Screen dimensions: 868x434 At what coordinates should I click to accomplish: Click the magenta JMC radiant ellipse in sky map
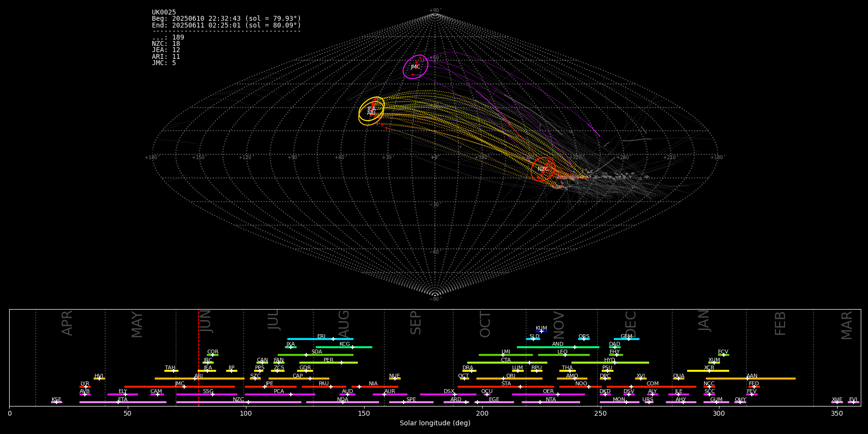416,67
